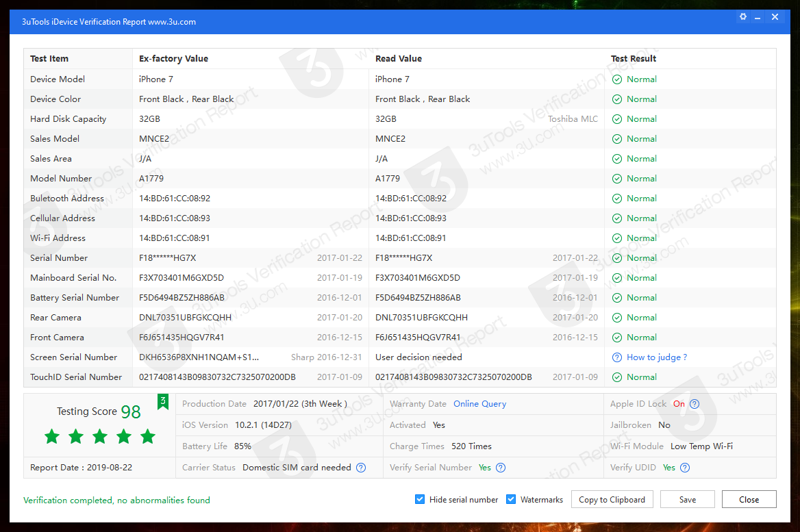Open the Online Query warranty link
This screenshot has height=532, width=800.
(479, 404)
